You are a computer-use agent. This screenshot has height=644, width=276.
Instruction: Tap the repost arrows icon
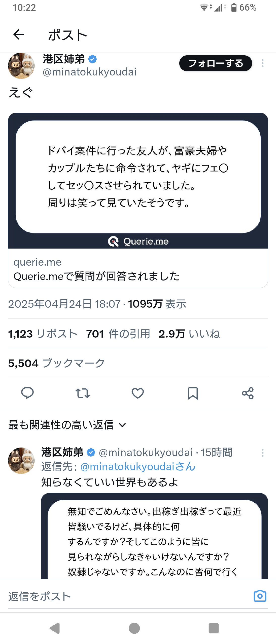(x=82, y=393)
